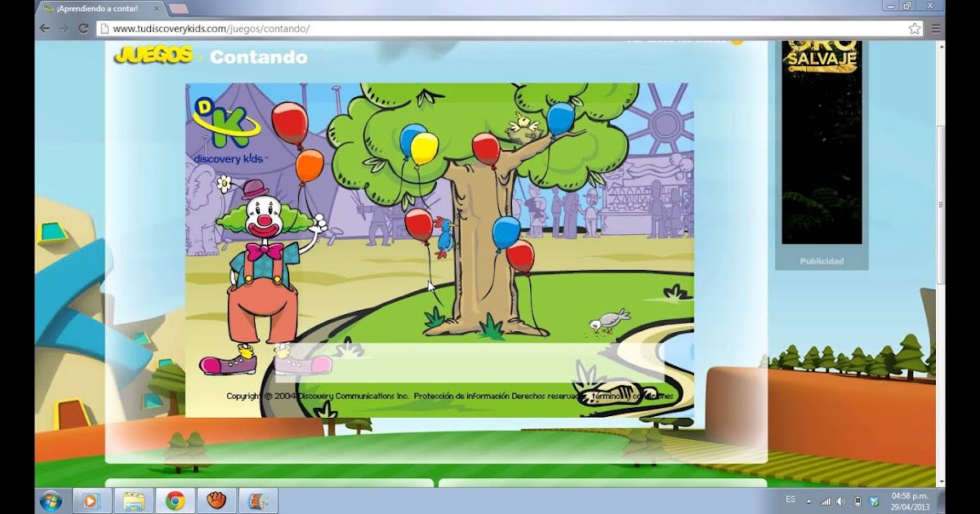980x514 pixels.
Task: Go back with the browser back arrow
Action: coord(45,29)
